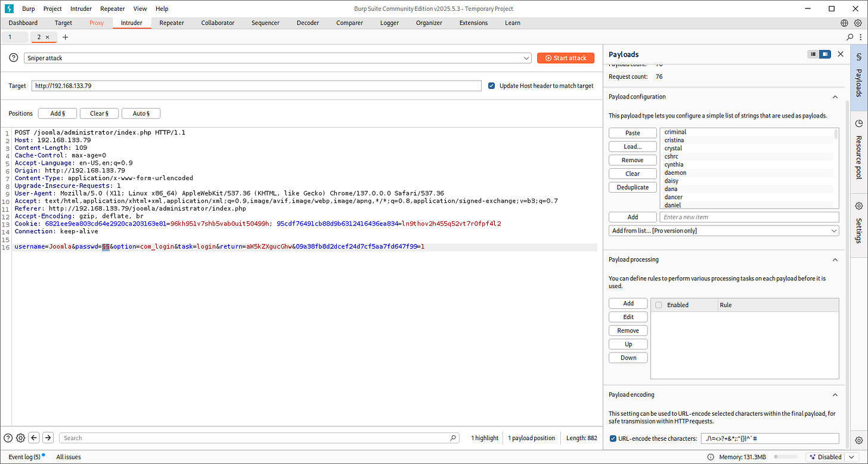Image resolution: width=868 pixels, height=464 pixels.
Task: Open the Repeater menu
Action: click(113, 9)
